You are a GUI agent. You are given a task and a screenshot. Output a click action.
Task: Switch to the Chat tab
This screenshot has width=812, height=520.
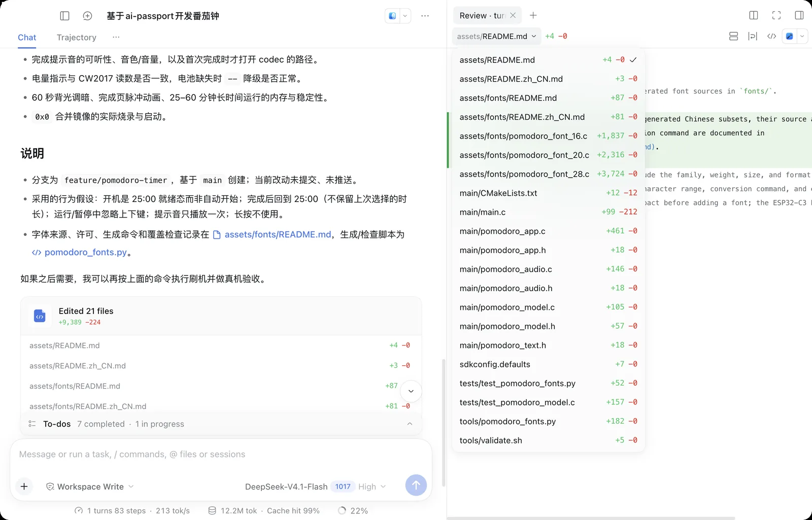(27, 38)
